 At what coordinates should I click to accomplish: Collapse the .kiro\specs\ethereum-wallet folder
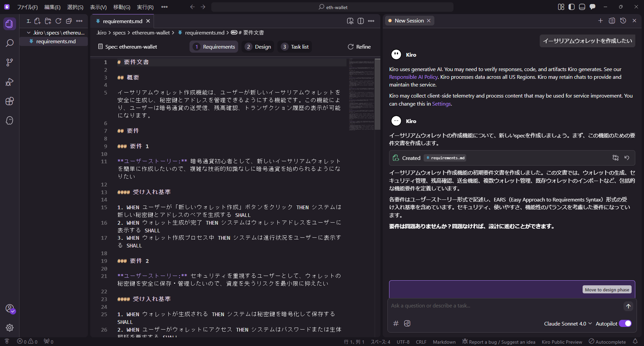(x=56, y=33)
